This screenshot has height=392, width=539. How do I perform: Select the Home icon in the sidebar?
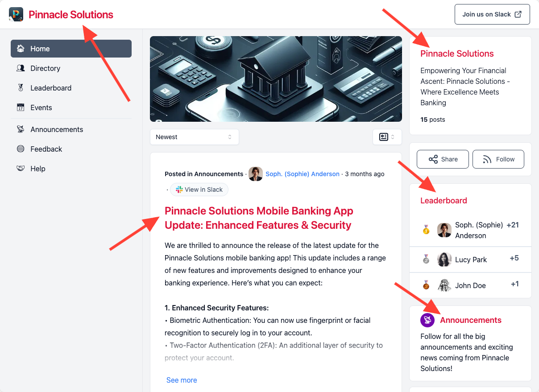tap(21, 48)
